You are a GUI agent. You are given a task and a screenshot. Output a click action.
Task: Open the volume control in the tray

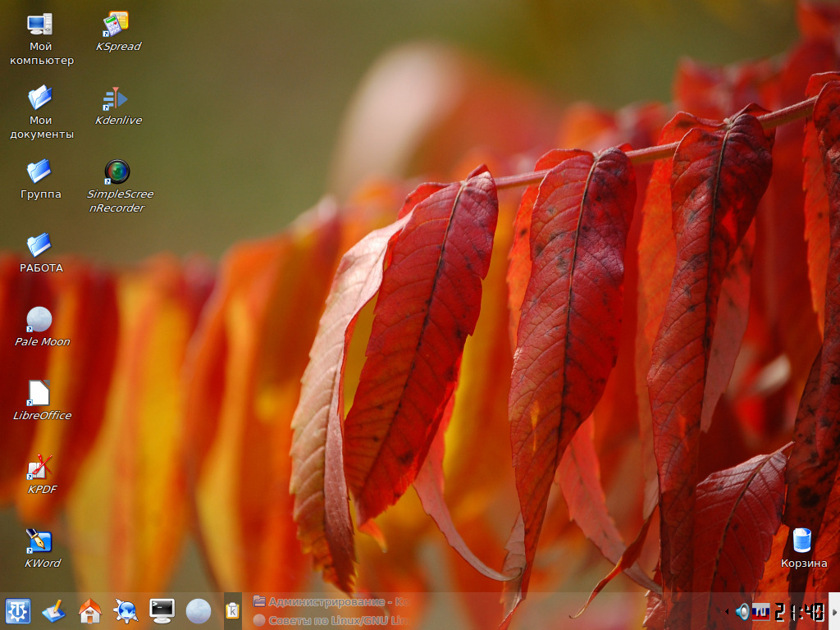pos(742,612)
